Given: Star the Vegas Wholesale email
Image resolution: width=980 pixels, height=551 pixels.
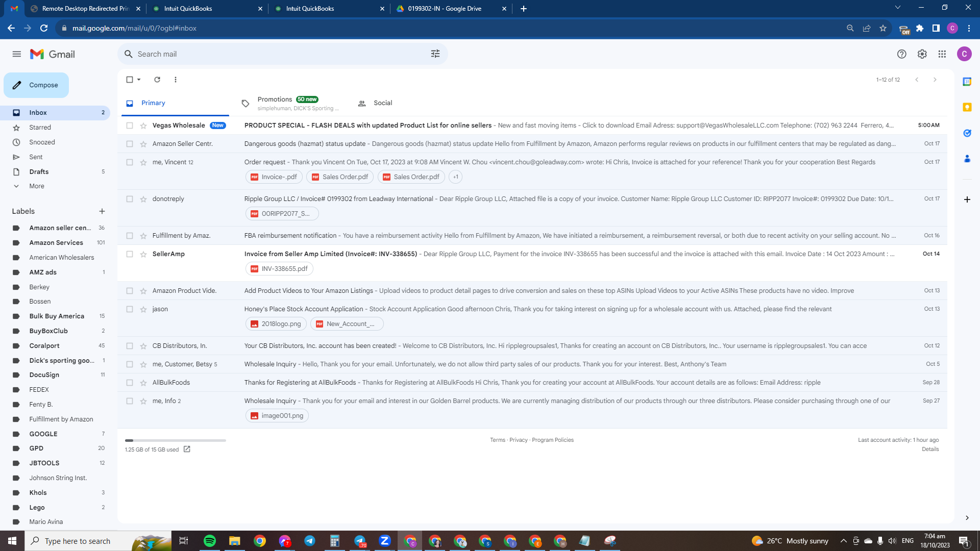Looking at the screenshot, I should 143,126.
